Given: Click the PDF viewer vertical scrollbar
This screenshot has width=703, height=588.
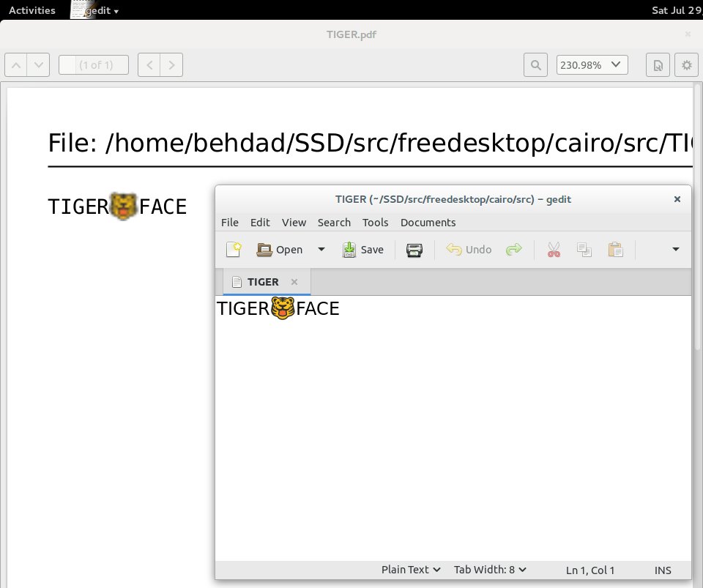Looking at the screenshot, I should pyautogui.click(x=697, y=215).
